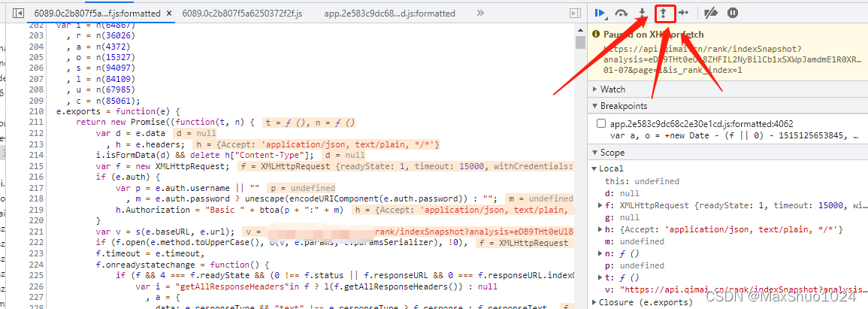
Task: Click the 'this: undefined' scope entry
Action: pyautogui.click(x=643, y=181)
